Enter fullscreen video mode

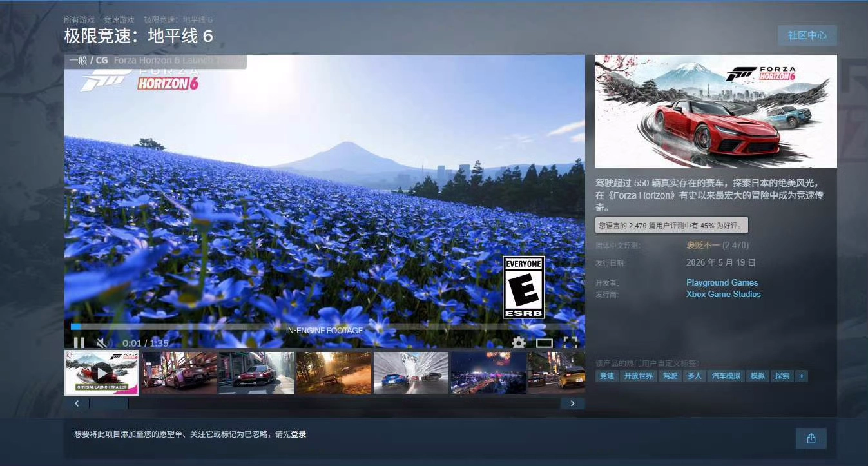click(570, 343)
